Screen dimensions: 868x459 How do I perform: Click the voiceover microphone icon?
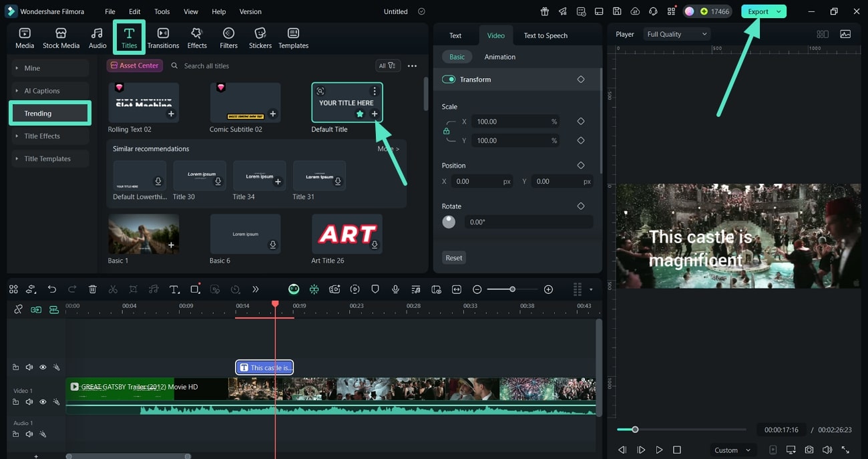(x=396, y=289)
